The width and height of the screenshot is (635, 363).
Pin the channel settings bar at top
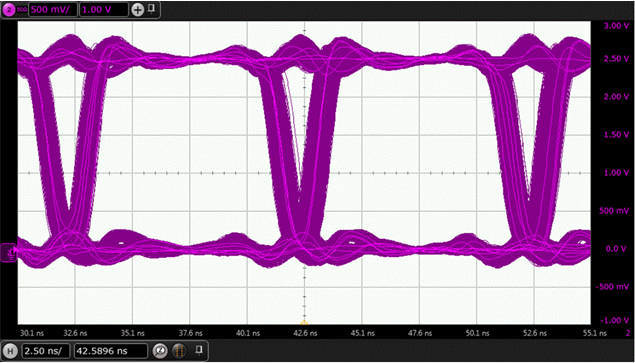(151, 9)
